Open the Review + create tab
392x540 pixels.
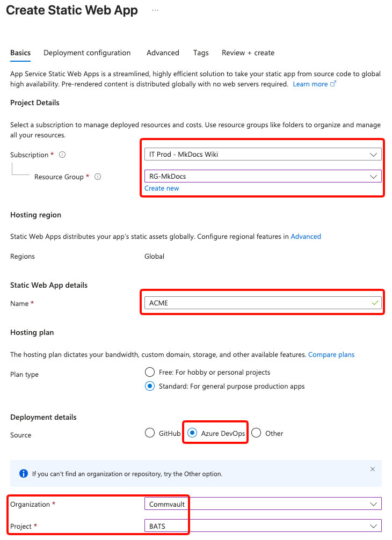pyautogui.click(x=248, y=53)
